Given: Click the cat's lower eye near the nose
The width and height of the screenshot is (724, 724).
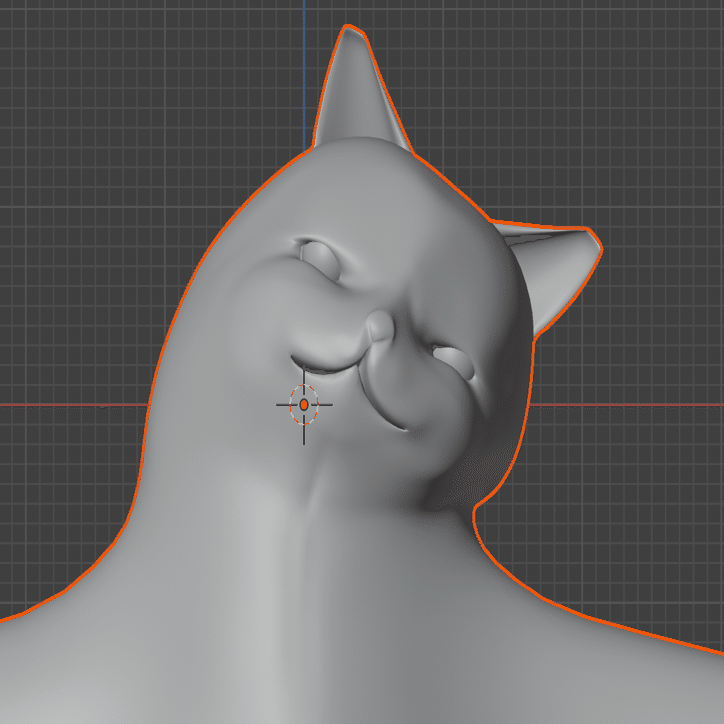Looking at the screenshot, I should click(x=454, y=362).
